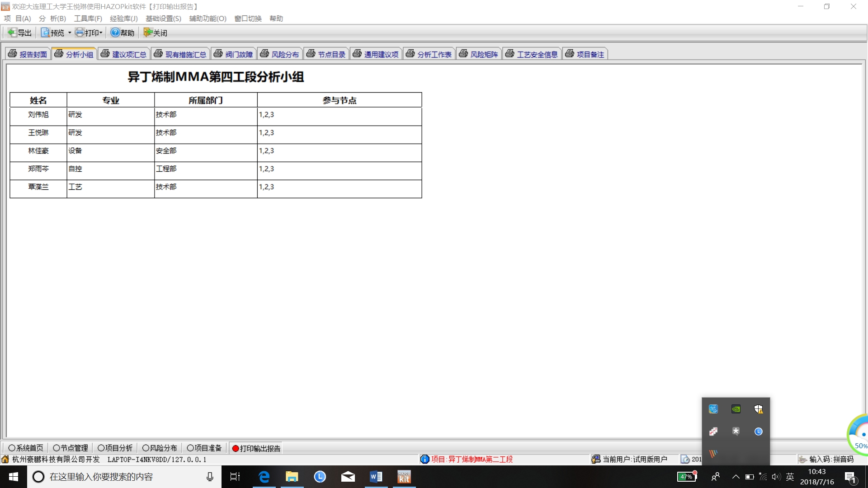Open HAZOPkit from the Windows taskbar

[404, 477]
